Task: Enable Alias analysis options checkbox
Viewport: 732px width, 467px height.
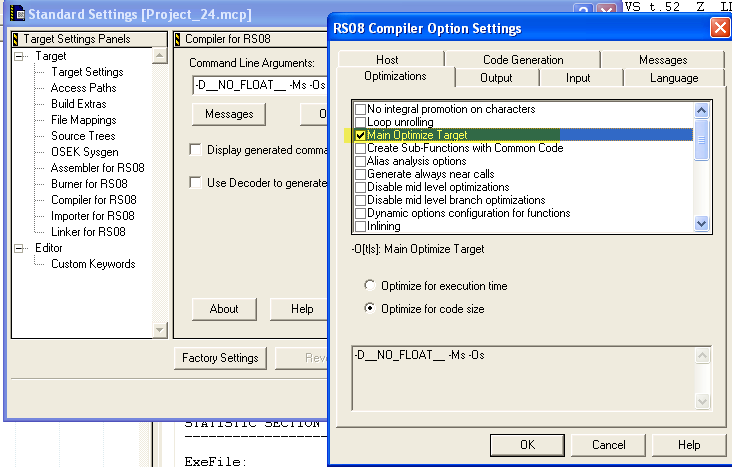Action: point(360,162)
